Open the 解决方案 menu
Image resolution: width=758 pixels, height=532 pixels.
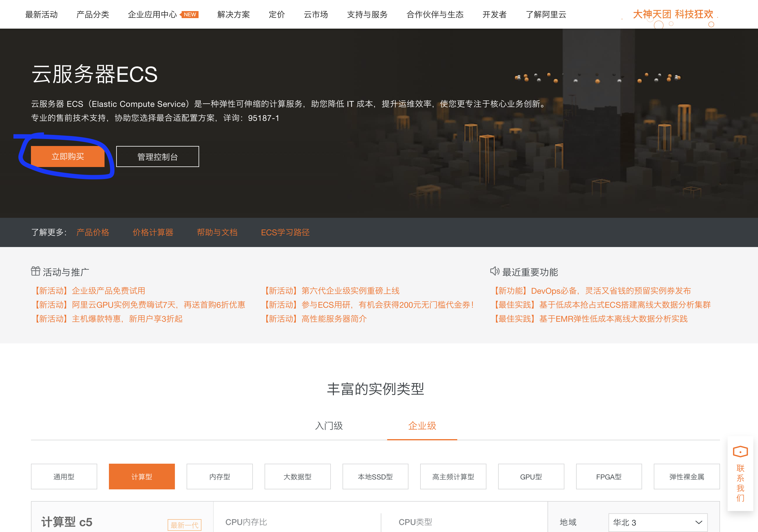click(234, 15)
